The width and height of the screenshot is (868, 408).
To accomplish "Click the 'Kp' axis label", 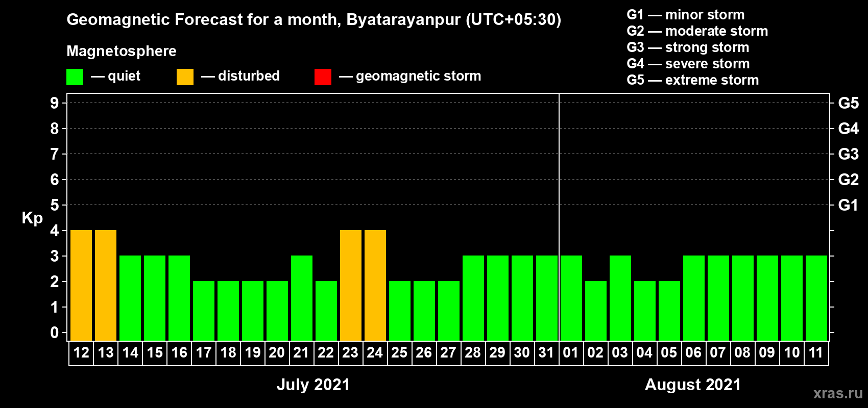I will pos(32,218).
